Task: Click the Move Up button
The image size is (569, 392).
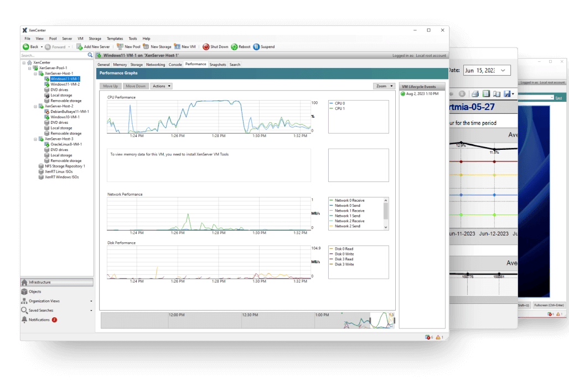Action: click(x=110, y=86)
